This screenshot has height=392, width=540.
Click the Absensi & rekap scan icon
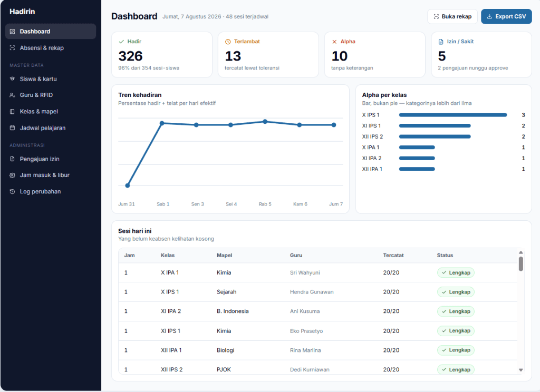pos(13,48)
